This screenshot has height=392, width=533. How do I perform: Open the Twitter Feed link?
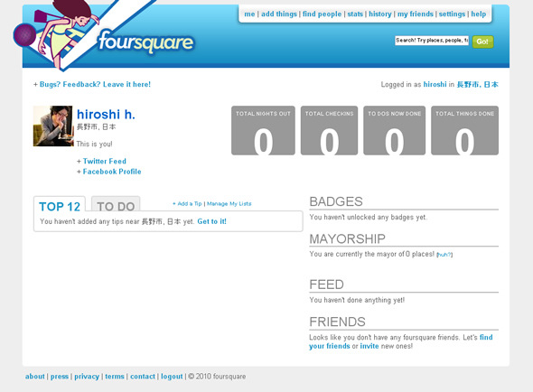(105, 161)
